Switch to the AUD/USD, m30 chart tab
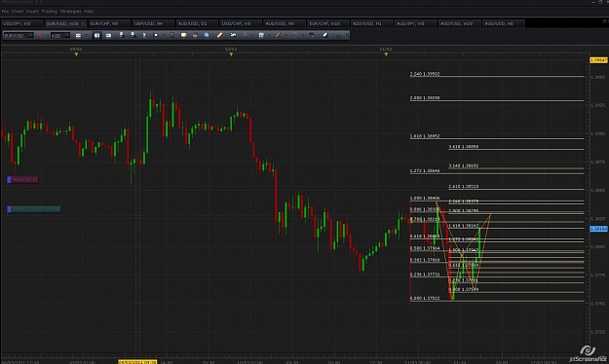Viewport: 609px width, 364px height. tap(460, 23)
